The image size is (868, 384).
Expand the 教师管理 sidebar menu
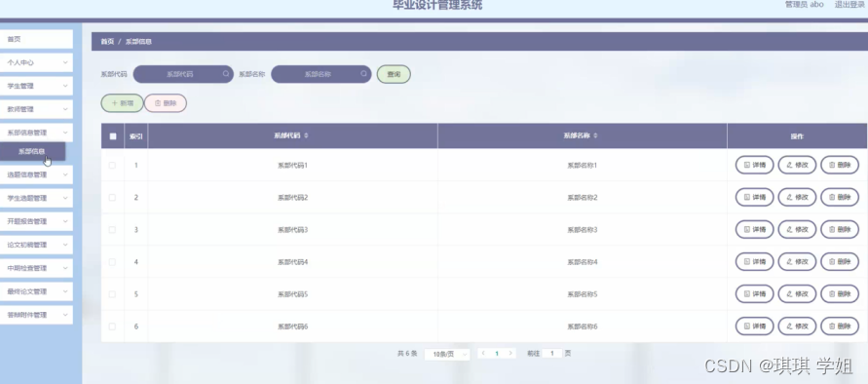coord(36,109)
